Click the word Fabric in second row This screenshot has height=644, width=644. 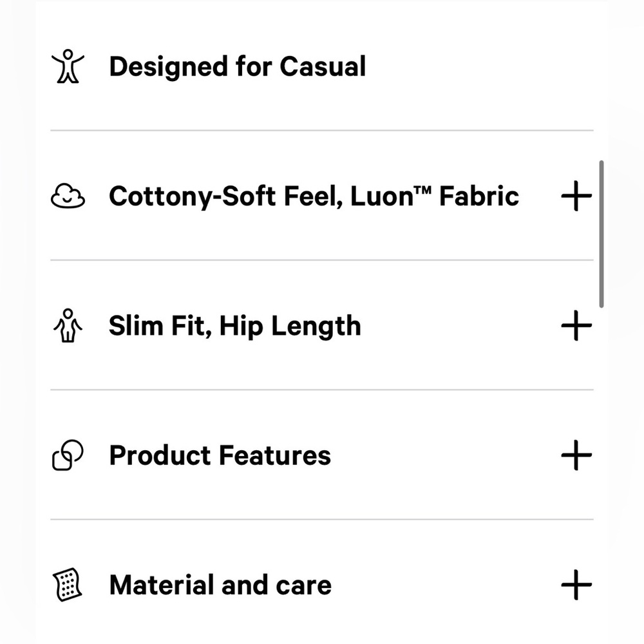click(x=479, y=196)
